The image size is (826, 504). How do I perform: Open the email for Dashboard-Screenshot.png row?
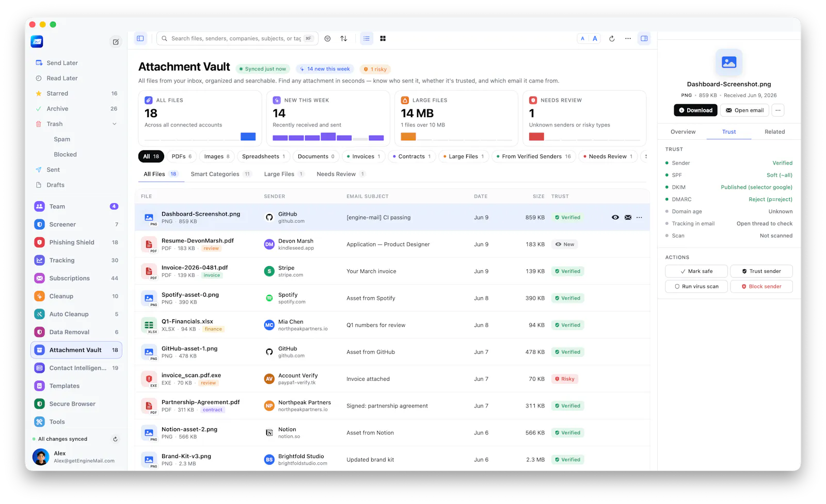point(628,218)
